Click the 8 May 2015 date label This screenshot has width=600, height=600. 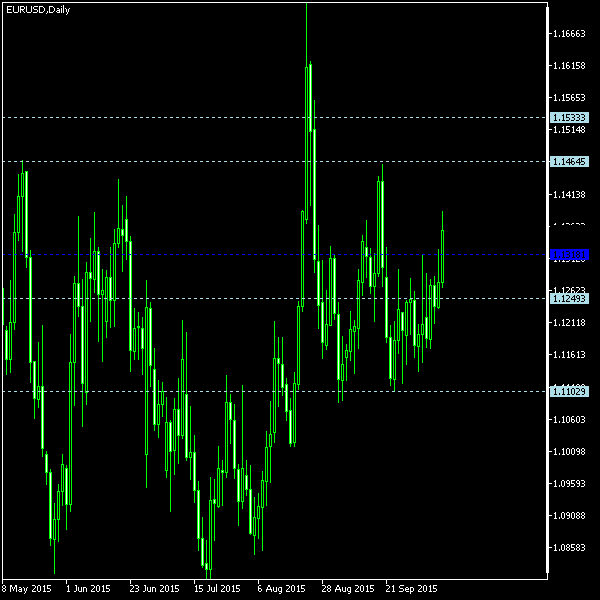(26, 589)
